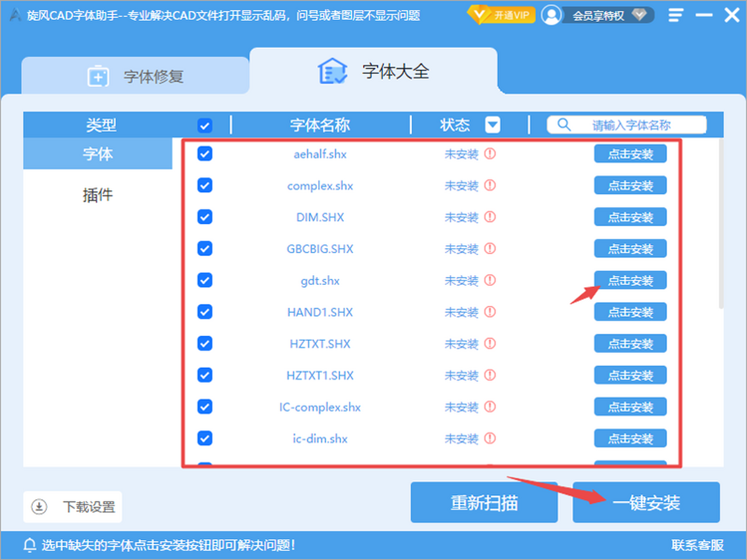Uncheck the HAND1.SHX font checkbox
Viewport: 747px width, 560px height.
click(x=205, y=311)
